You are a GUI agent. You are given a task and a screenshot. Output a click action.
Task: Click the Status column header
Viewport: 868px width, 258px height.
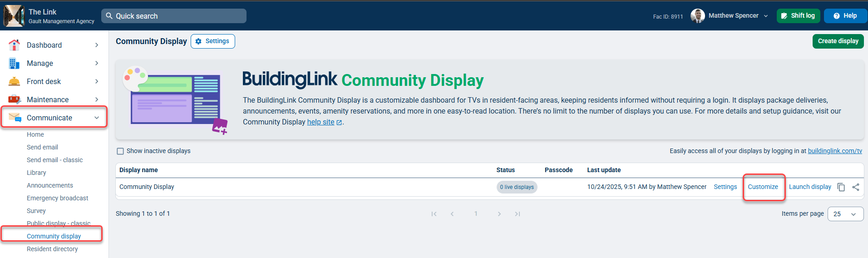505,170
